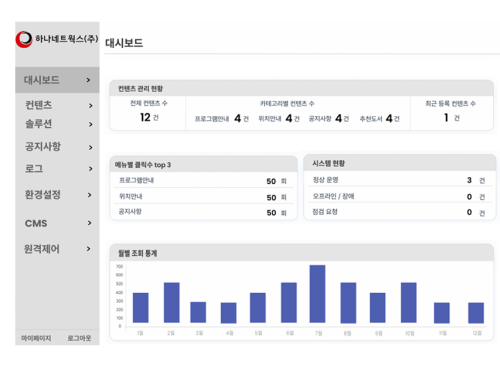Expand the chevron next to 원격제어
This screenshot has height=375, width=500.
88,249
